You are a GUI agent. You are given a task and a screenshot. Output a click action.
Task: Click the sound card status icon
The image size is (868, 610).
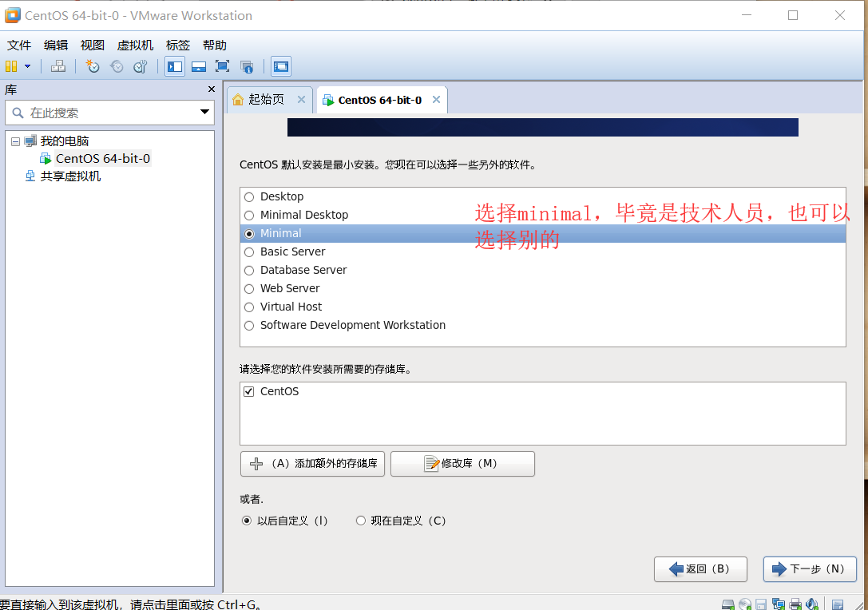812,604
